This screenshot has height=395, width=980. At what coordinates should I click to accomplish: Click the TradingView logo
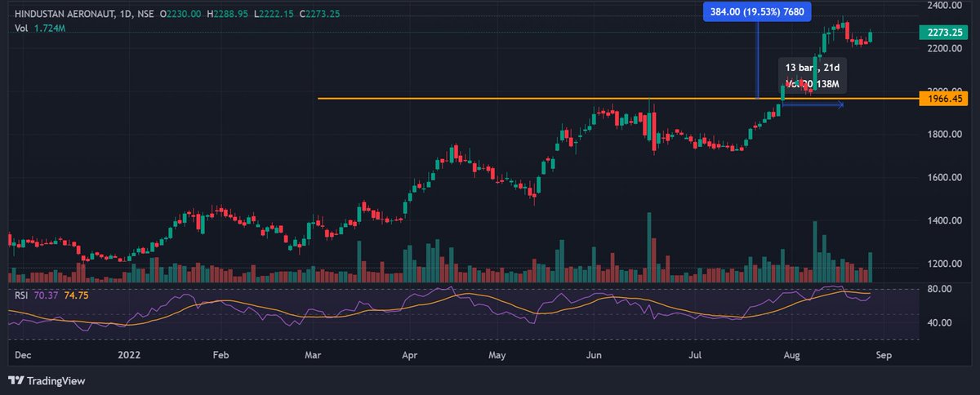[47, 380]
